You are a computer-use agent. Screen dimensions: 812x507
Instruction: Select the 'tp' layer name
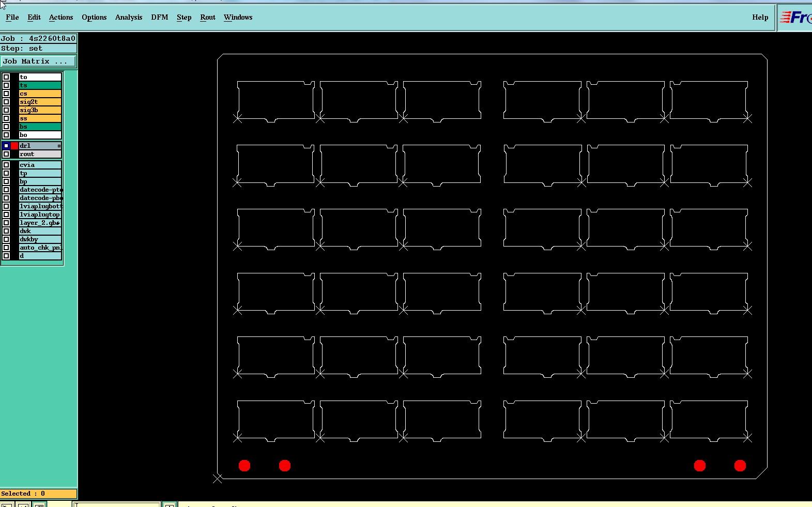pyautogui.click(x=40, y=173)
